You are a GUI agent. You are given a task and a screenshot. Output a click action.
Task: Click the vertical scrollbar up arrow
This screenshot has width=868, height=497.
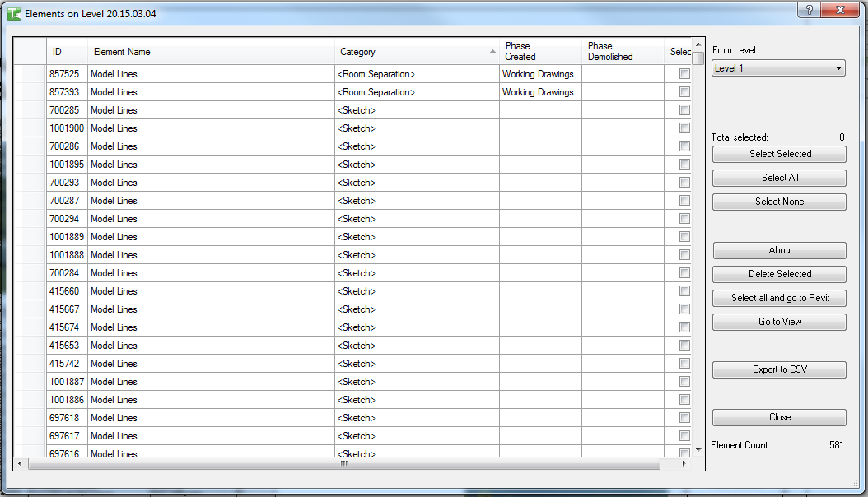pyautogui.click(x=698, y=45)
